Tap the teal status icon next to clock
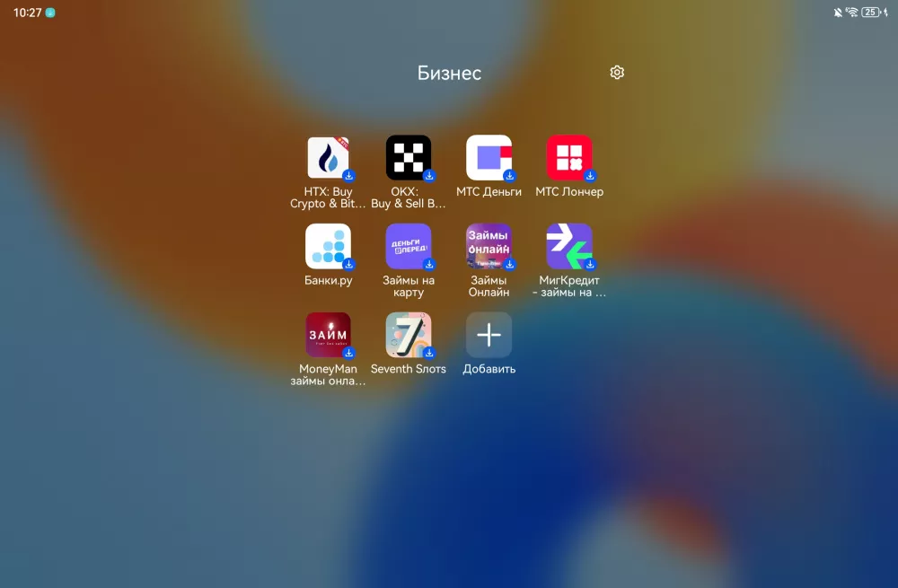 50,13
